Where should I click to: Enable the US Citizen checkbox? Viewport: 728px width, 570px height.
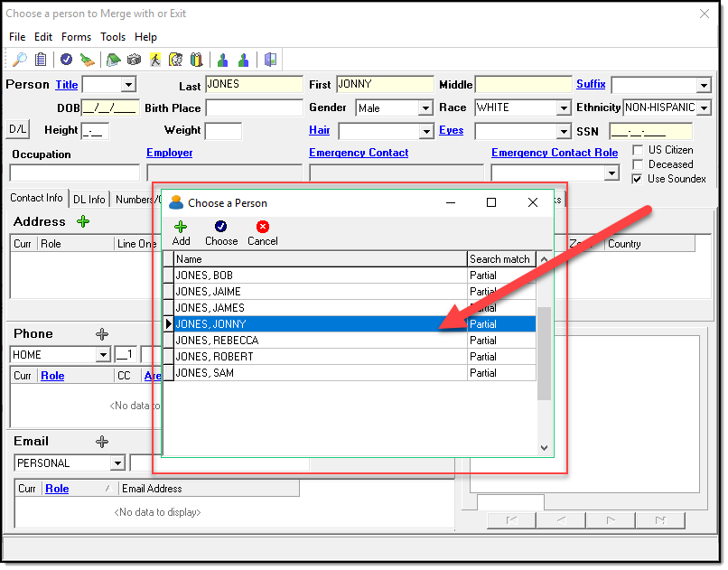638,150
